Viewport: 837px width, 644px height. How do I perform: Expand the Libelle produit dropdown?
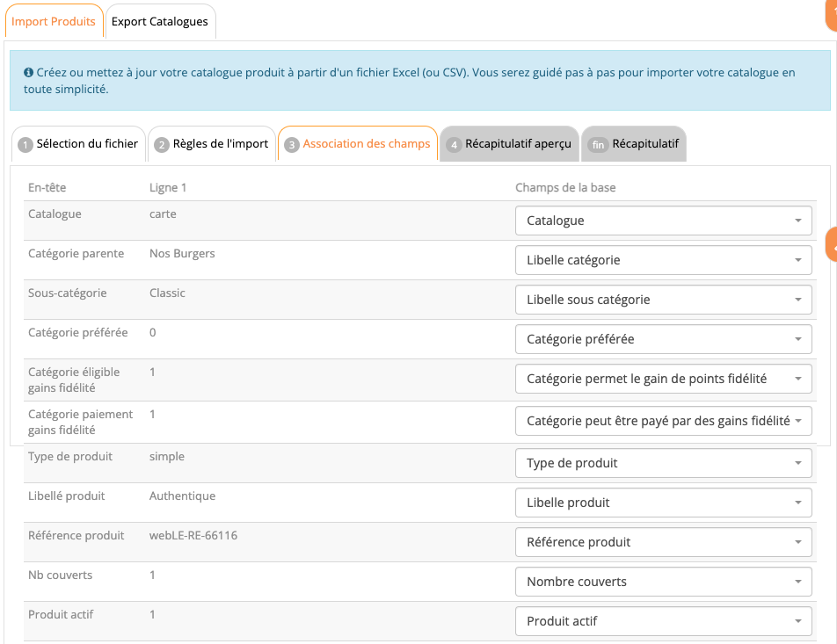(663, 503)
